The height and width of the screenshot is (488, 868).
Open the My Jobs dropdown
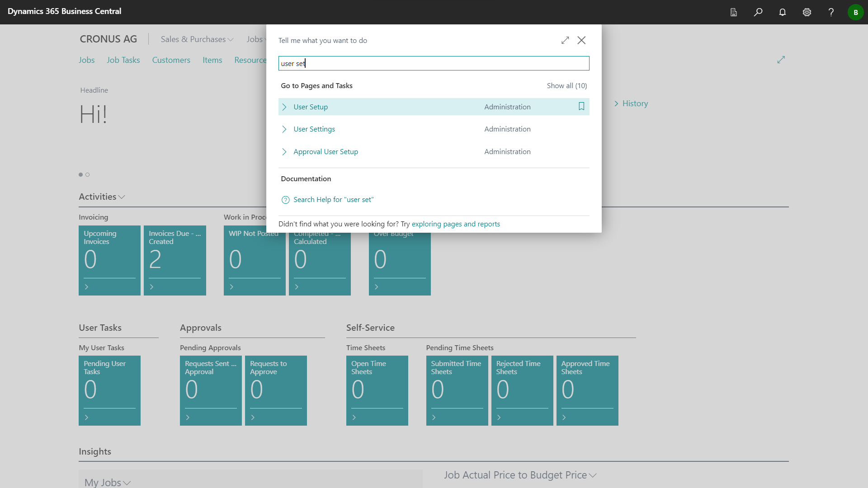coord(108,482)
